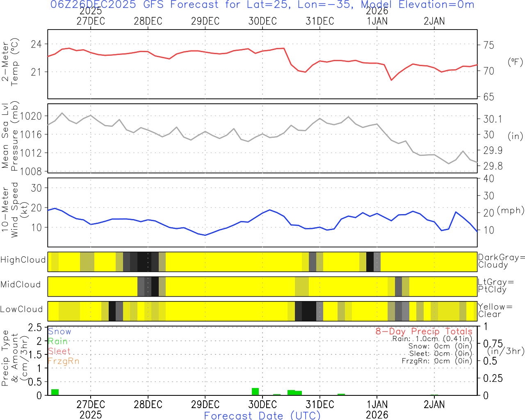Click the red Sleet legend label
Image resolution: width=525 pixels, height=420 pixels.
(59, 351)
